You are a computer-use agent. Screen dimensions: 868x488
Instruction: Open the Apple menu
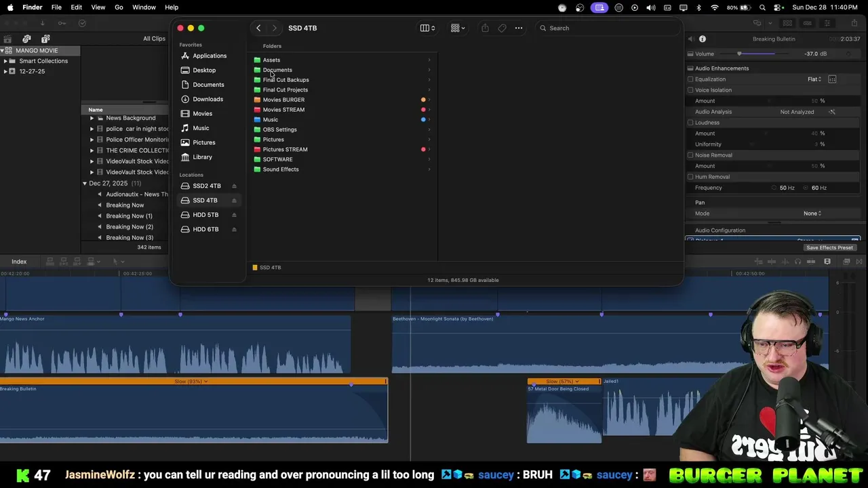coord(10,7)
